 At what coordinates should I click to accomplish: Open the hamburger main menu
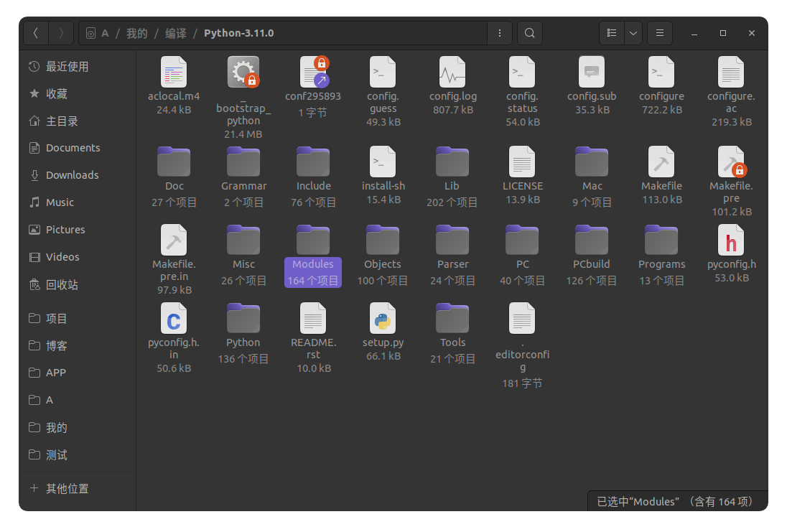click(660, 33)
